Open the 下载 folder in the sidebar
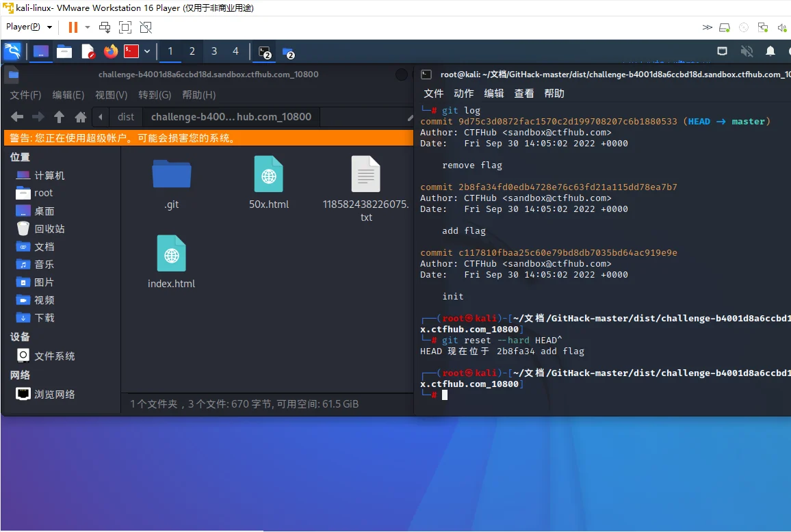Screen dimensions: 791x532 point(44,318)
